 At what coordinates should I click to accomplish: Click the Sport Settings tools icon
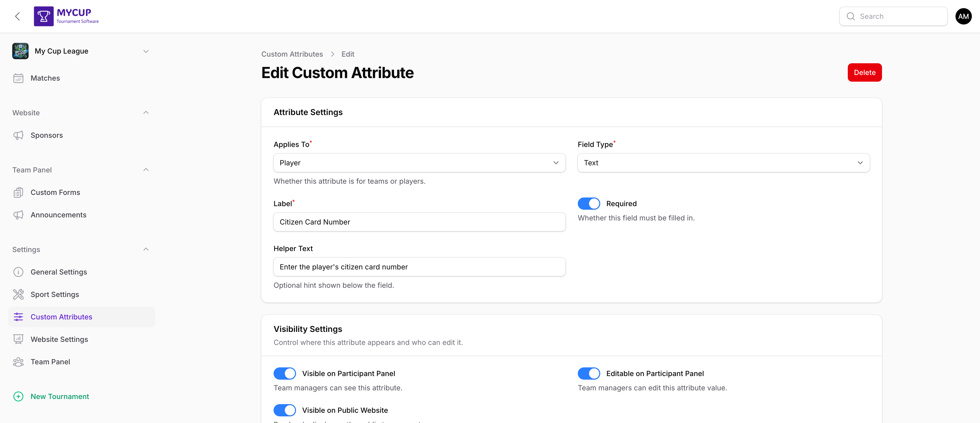[x=19, y=294]
